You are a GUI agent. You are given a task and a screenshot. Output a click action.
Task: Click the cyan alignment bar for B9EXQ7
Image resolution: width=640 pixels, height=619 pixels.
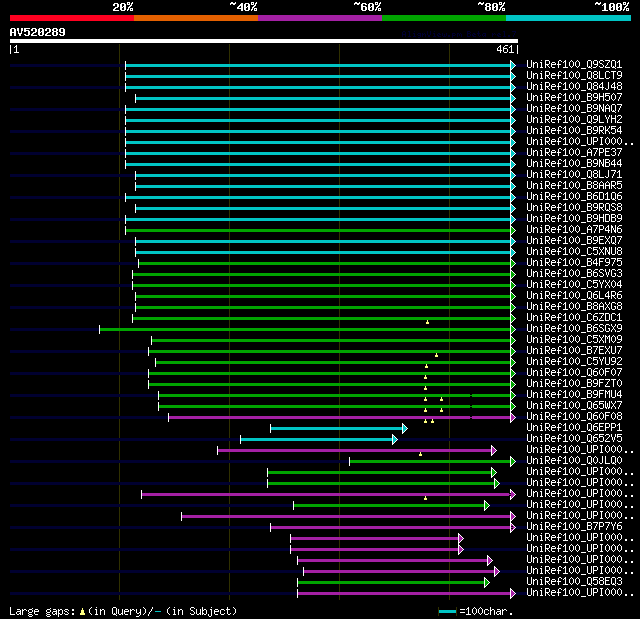[323, 242]
